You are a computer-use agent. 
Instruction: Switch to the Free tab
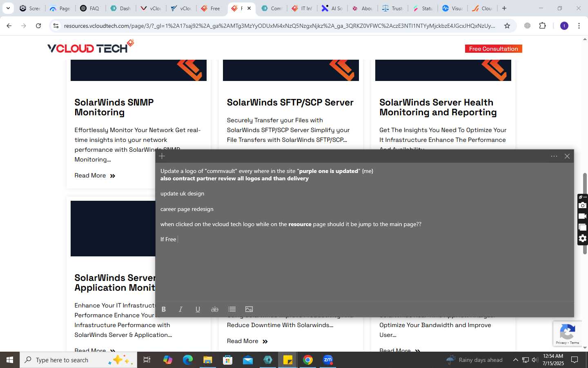click(x=211, y=8)
